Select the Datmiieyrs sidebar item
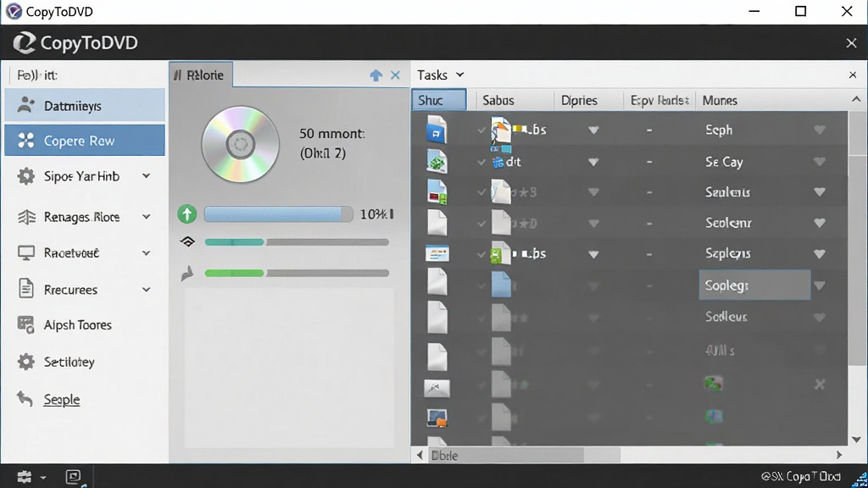The width and height of the screenshot is (868, 488). (85, 105)
